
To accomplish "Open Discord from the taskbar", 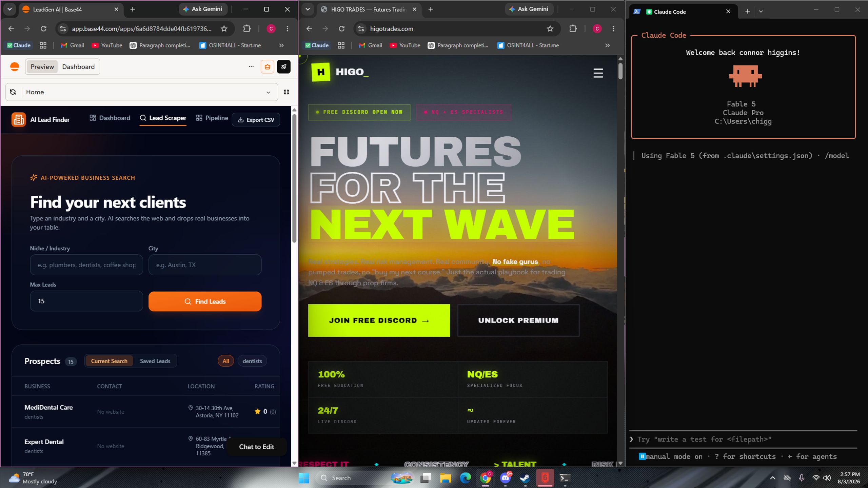I will click(x=506, y=478).
